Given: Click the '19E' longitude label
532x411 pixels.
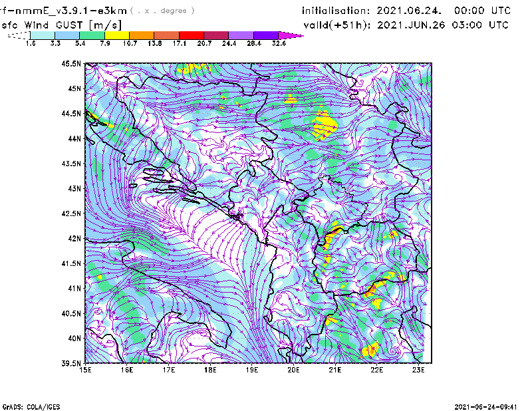Looking at the screenshot, I should coord(252,370).
